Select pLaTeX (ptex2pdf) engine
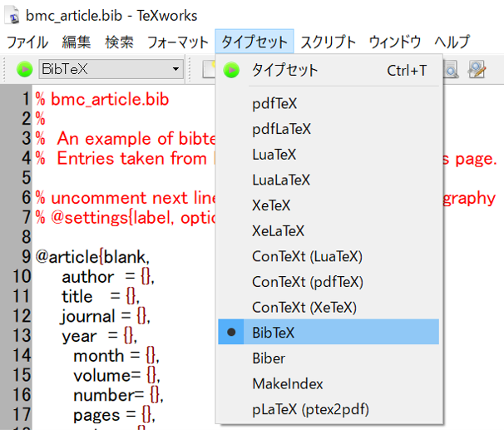The height and width of the screenshot is (430, 504). click(329, 409)
